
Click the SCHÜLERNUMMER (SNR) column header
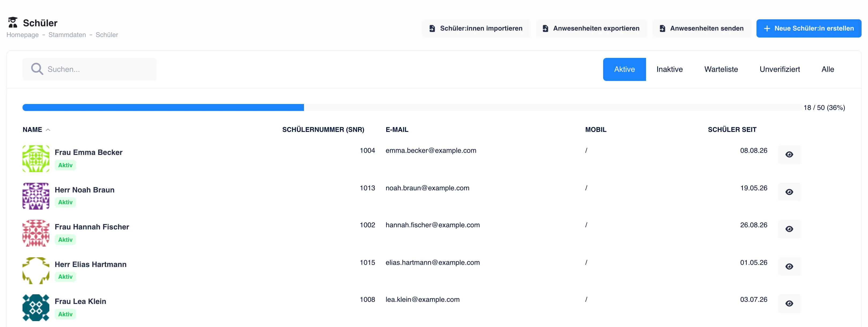tap(323, 130)
